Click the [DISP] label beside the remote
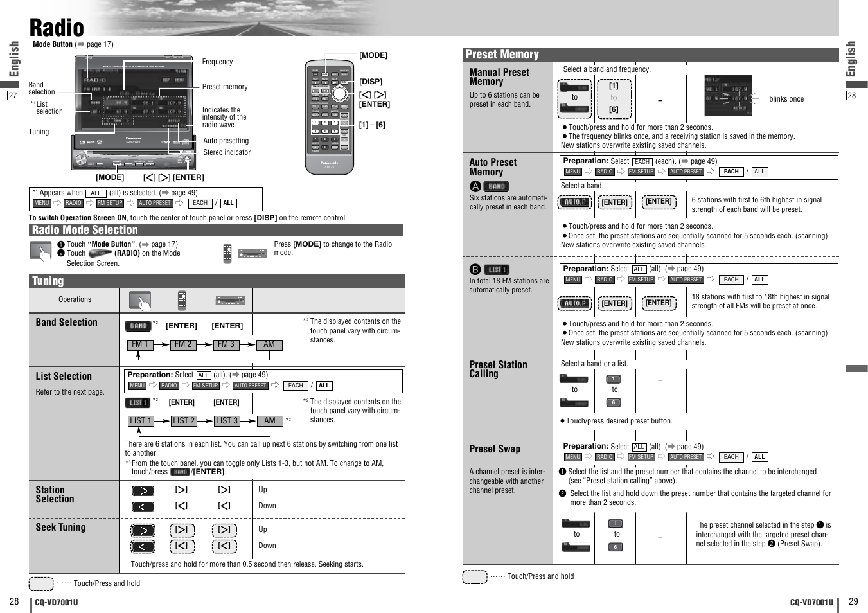868x613 pixels. (371, 82)
